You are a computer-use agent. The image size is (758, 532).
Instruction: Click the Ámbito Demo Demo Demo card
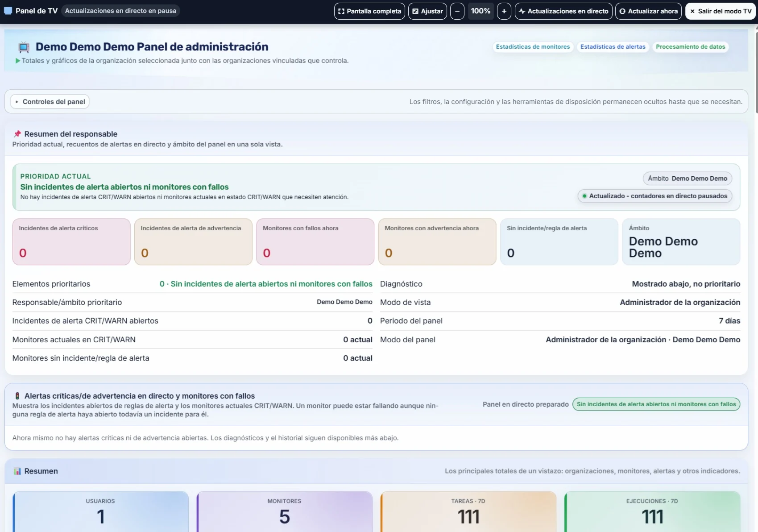681,242
